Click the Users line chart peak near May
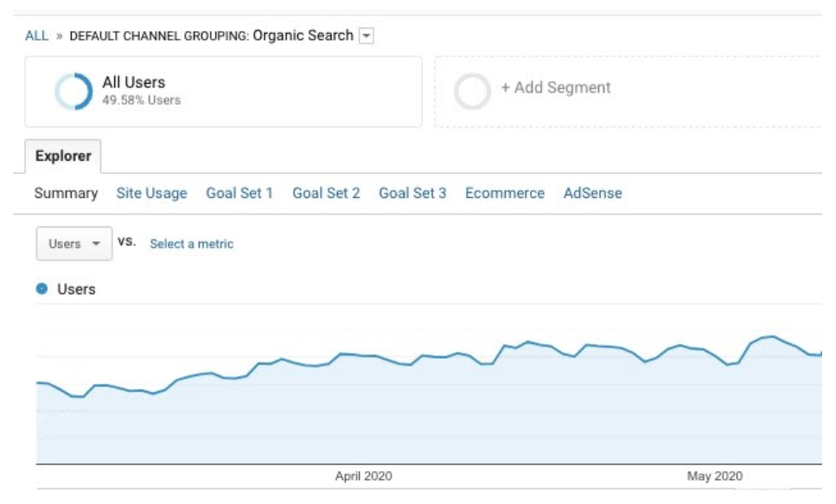Screen dimensions: 836x504 coord(772,336)
